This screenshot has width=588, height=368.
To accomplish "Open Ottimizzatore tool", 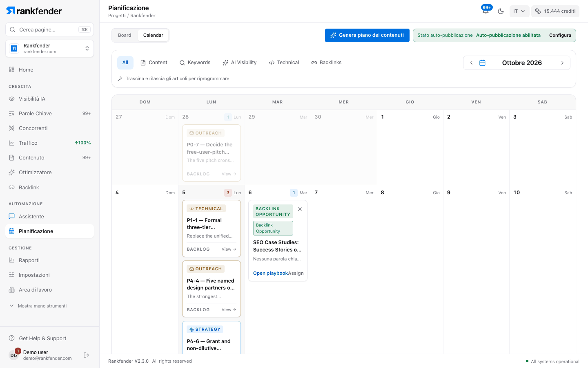I will tap(49, 172).
